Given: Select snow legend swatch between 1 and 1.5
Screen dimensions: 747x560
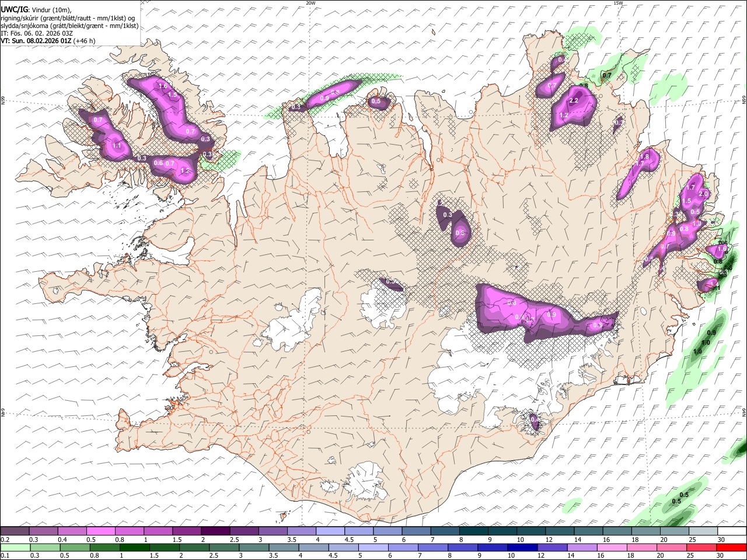Looking at the screenshot, I should point(158,531).
